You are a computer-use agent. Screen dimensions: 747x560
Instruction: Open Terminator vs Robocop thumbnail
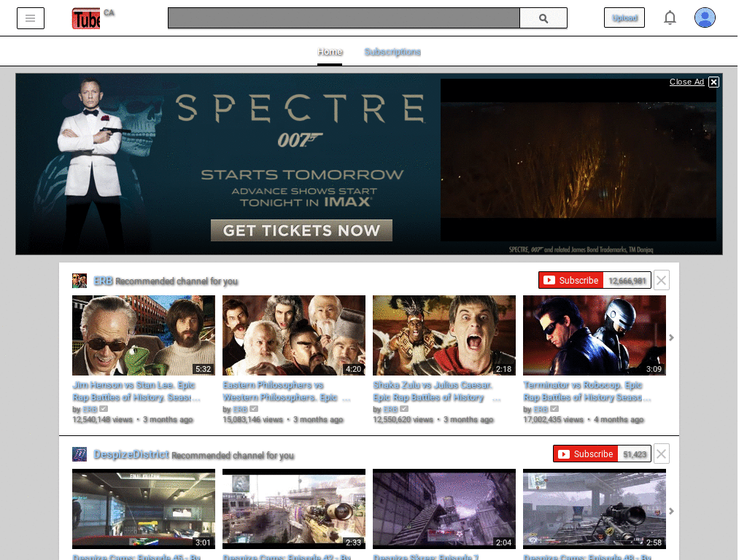[595, 335]
